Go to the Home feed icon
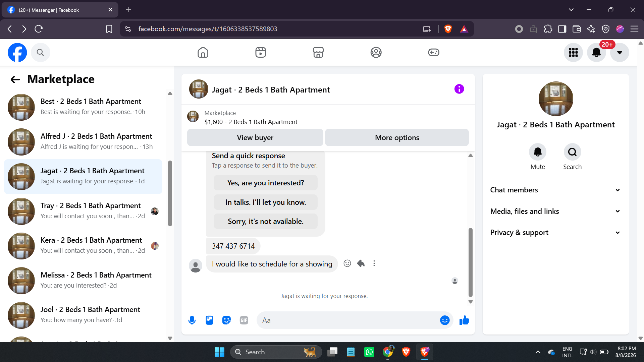 pyautogui.click(x=203, y=53)
